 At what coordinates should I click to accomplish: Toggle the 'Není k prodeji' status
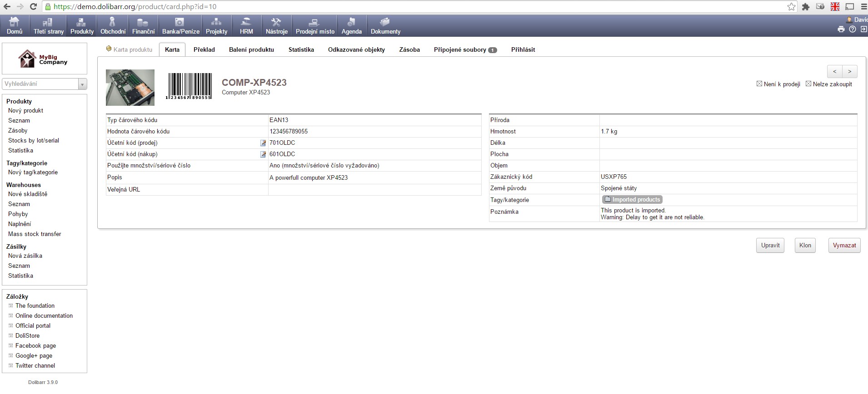click(x=759, y=84)
